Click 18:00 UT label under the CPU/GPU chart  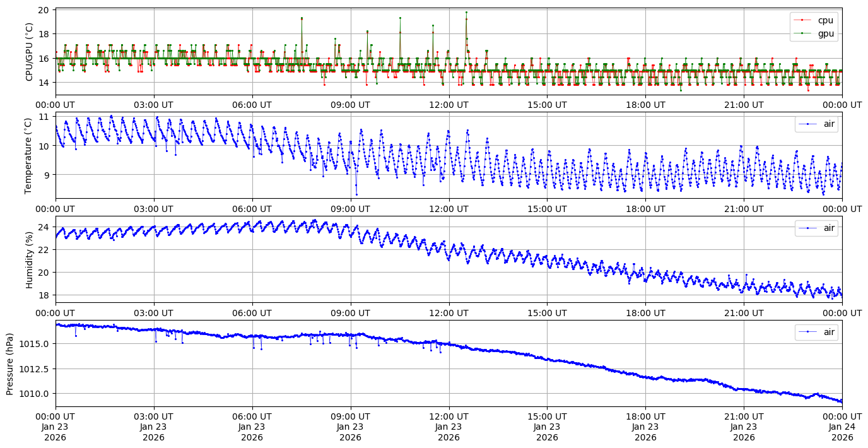click(x=645, y=105)
